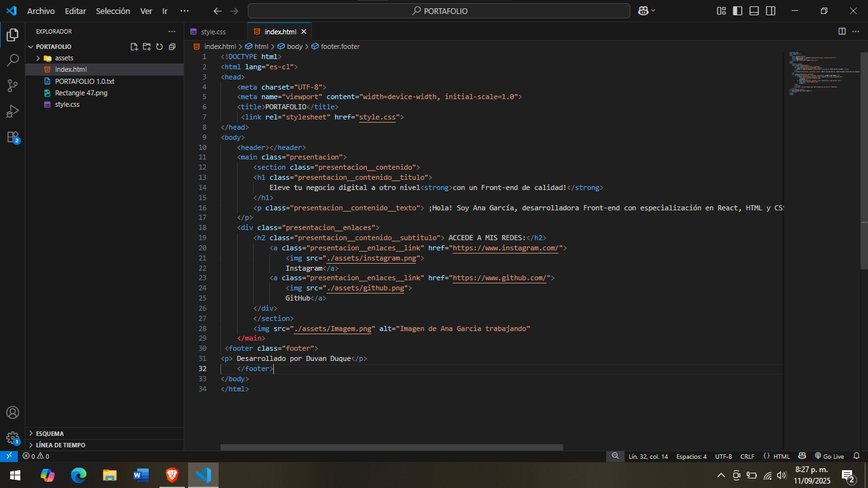The width and height of the screenshot is (868, 488).
Task: Open the Manage gear settings icon
Action: click(13, 438)
